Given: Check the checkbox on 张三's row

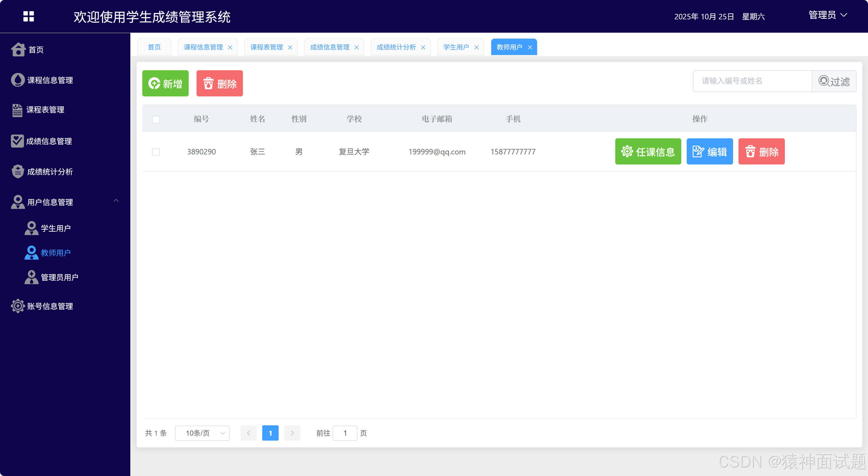Looking at the screenshot, I should pyautogui.click(x=156, y=152).
